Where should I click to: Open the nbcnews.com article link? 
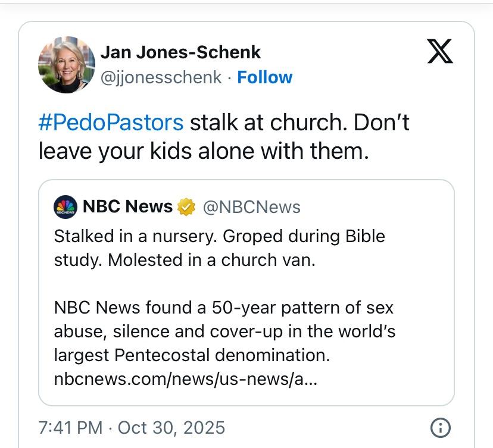pyautogui.click(x=185, y=378)
